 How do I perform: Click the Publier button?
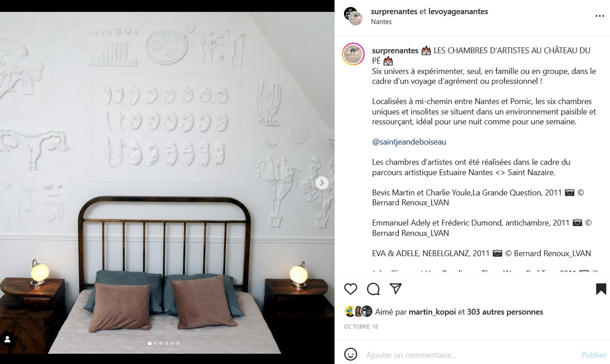(x=594, y=355)
